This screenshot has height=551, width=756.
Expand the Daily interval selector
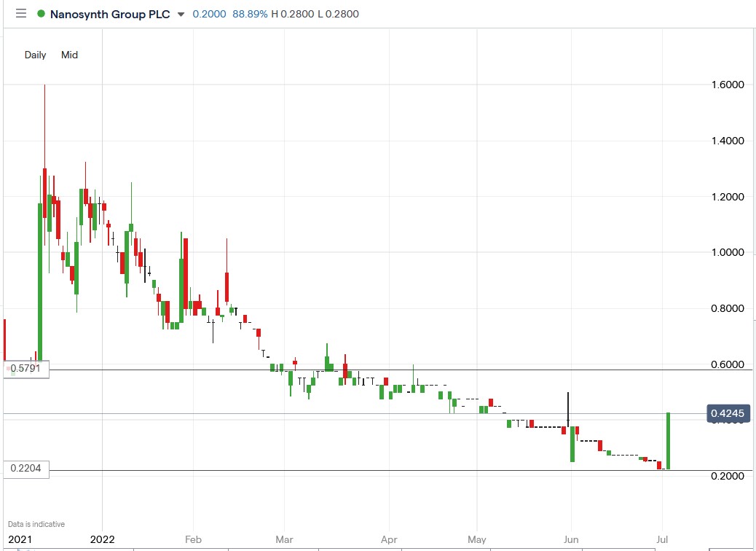(x=34, y=55)
